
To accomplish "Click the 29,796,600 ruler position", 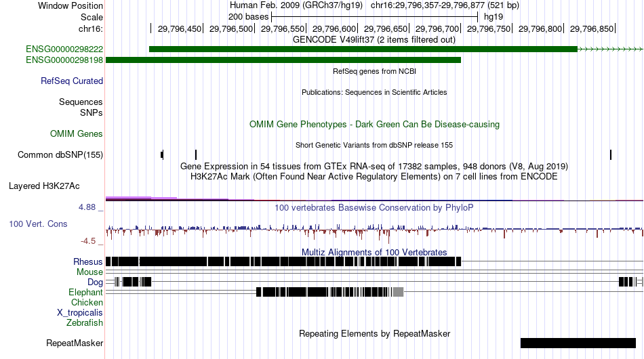I will pos(334,28).
